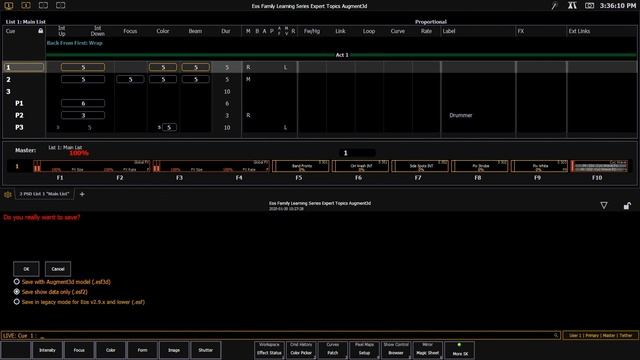
Task: Click the Int Up time of part P1
Action: pyautogui.click(x=83, y=104)
